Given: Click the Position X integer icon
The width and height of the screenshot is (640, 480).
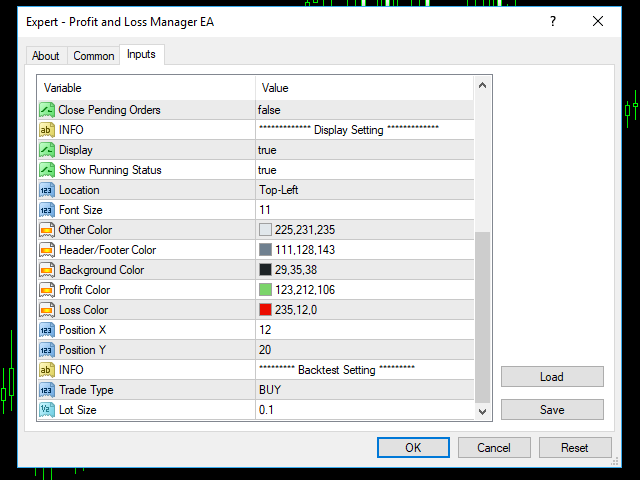Looking at the screenshot, I should point(47,330).
